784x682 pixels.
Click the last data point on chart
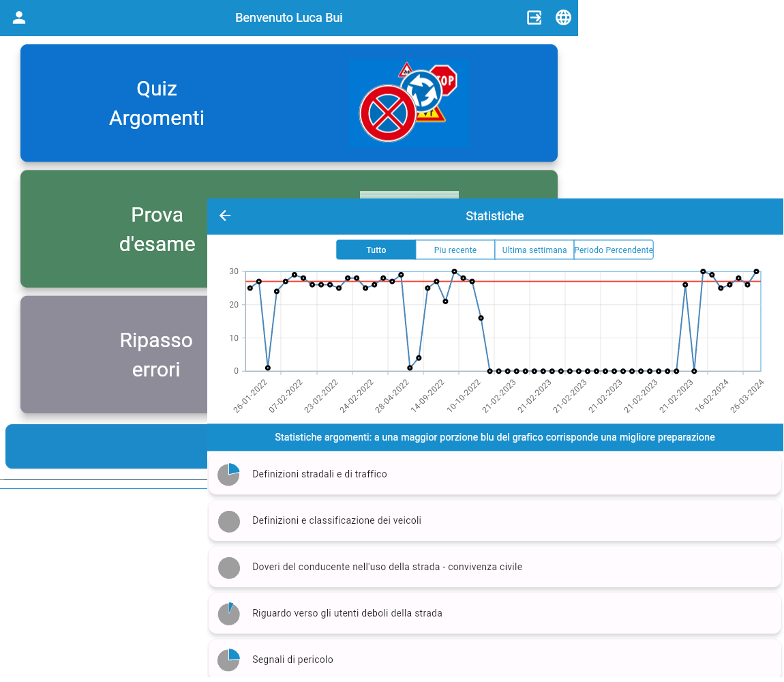756,271
